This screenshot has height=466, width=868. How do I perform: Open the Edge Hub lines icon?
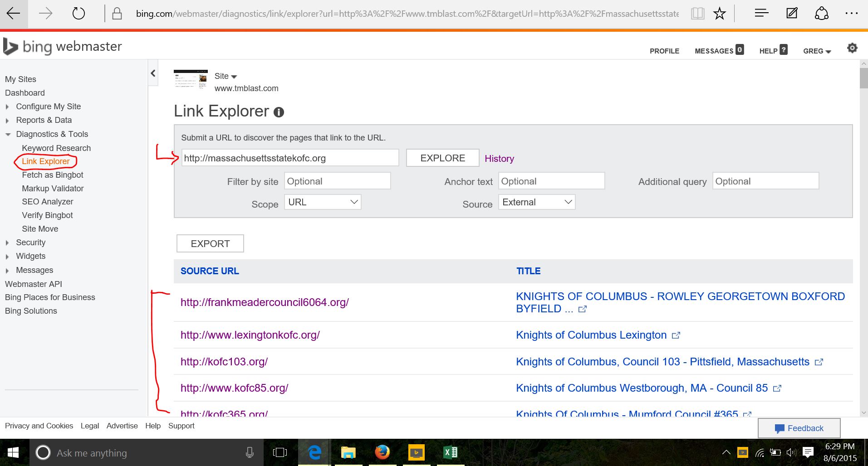click(761, 13)
